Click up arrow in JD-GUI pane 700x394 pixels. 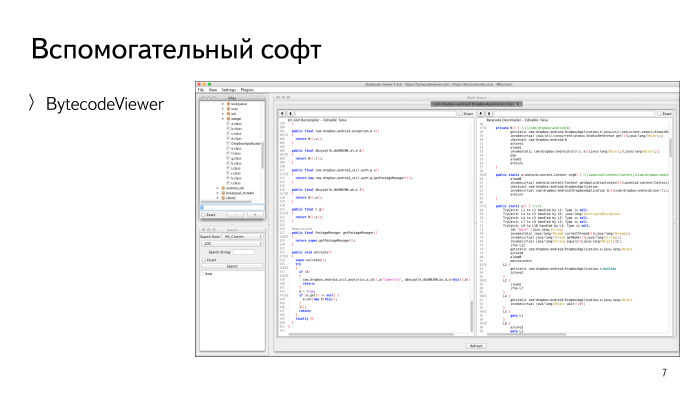[x=282, y=113]
